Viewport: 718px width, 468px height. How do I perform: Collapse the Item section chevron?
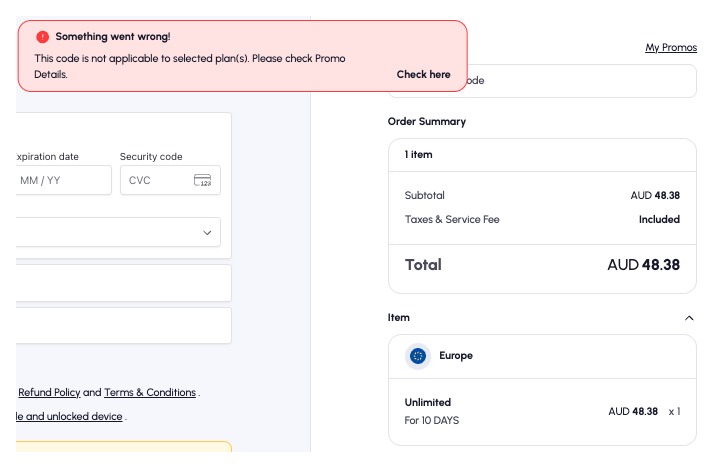tap(689, 318)
